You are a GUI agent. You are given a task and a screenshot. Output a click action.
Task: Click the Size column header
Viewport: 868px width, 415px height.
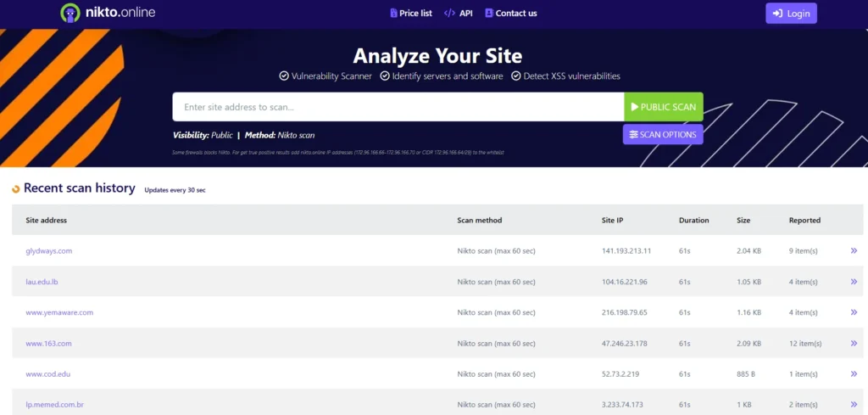tap(743, 220)
